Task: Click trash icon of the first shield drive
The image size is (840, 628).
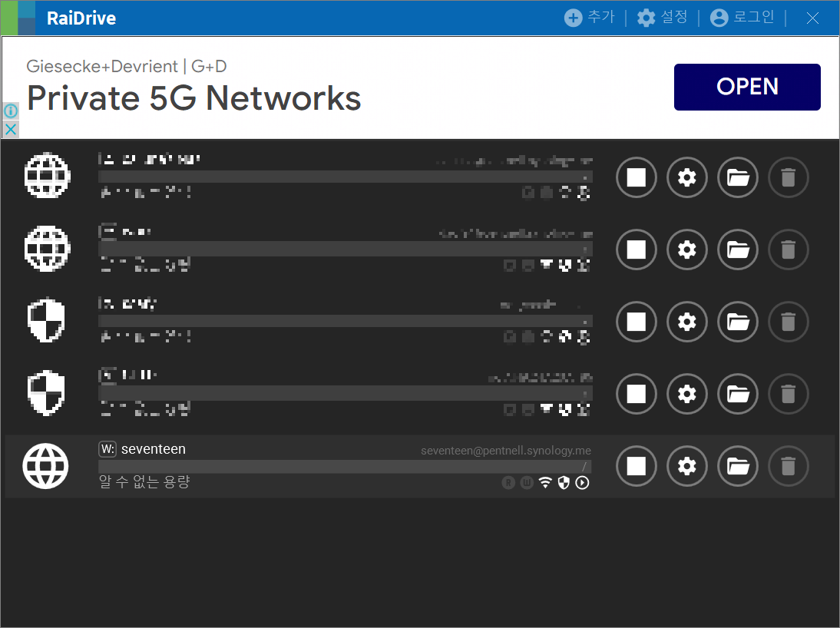Action: pyautogui.click(x=788, y=322)
